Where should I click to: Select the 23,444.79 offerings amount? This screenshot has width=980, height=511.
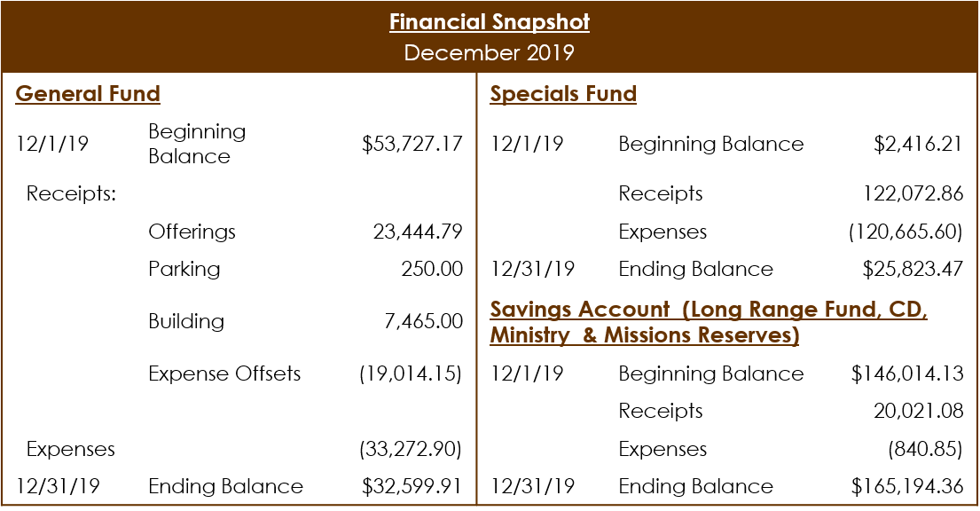pos(418,232)
